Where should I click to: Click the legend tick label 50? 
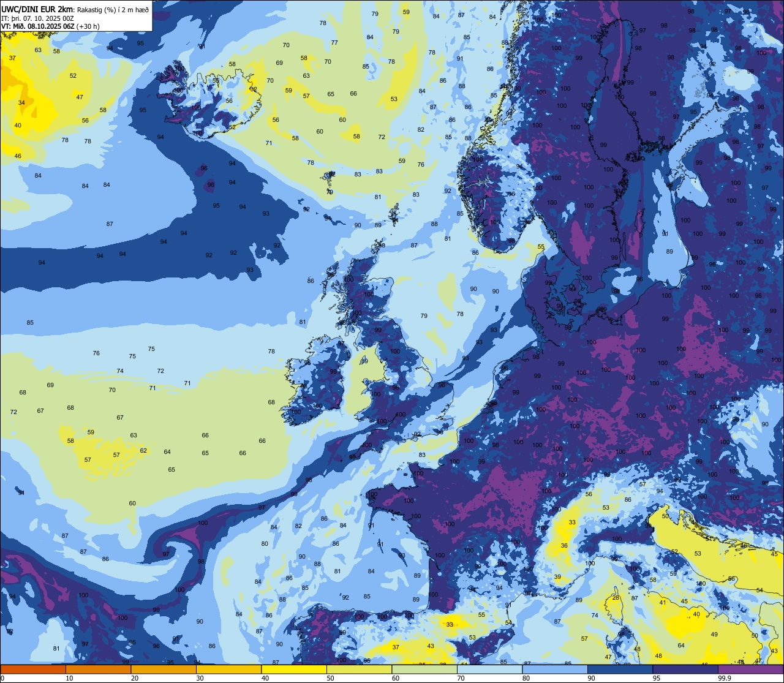(x=330, y=678)
